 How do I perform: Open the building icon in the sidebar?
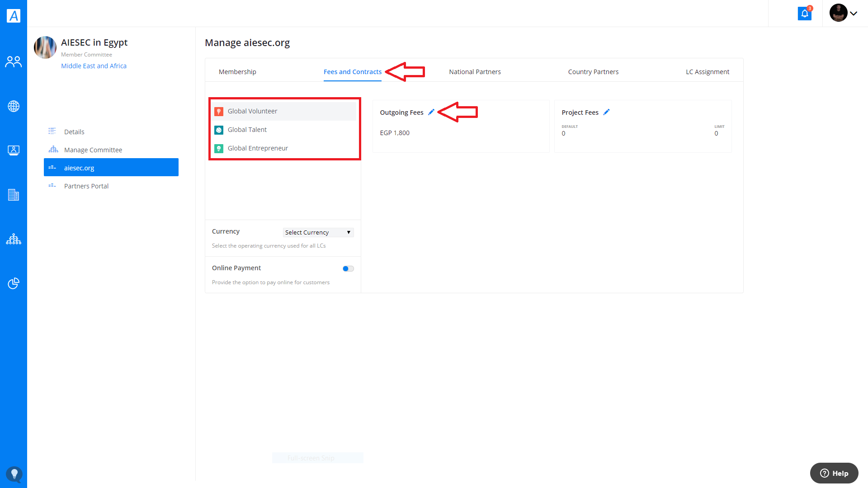(x=14, y=195)
